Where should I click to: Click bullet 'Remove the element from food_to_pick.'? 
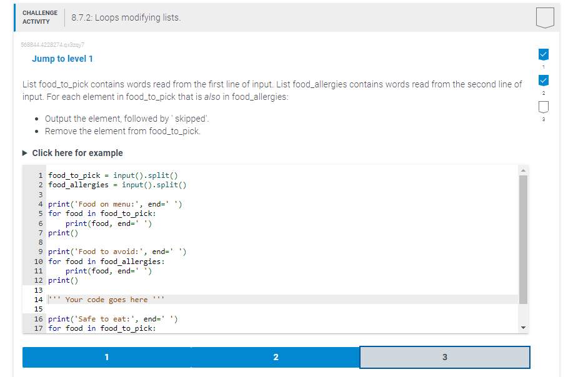click(122, 131)
